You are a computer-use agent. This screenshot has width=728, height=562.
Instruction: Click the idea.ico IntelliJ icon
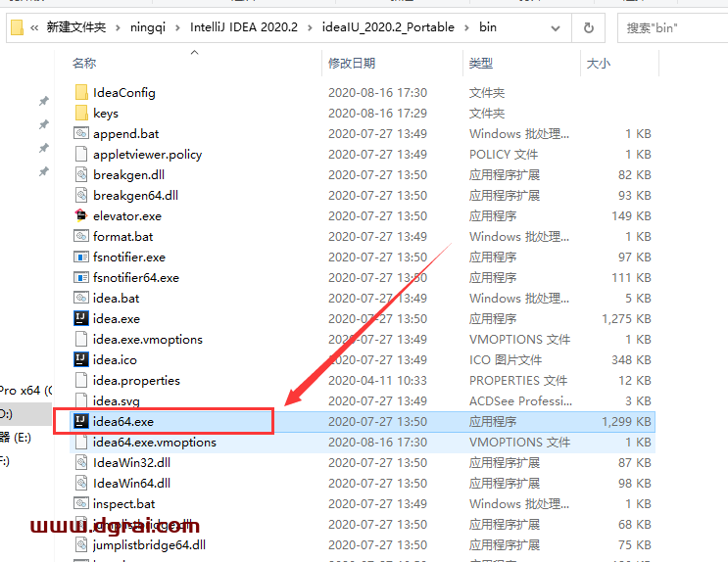81,359
